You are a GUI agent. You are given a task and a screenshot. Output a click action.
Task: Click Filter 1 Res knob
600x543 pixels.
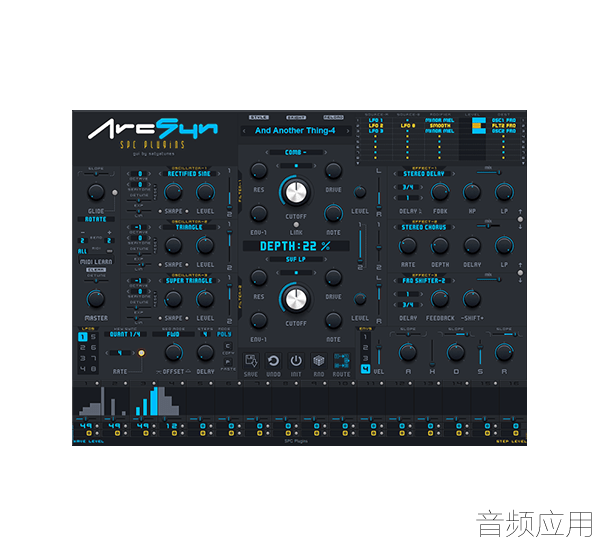[x=259, y=171]
